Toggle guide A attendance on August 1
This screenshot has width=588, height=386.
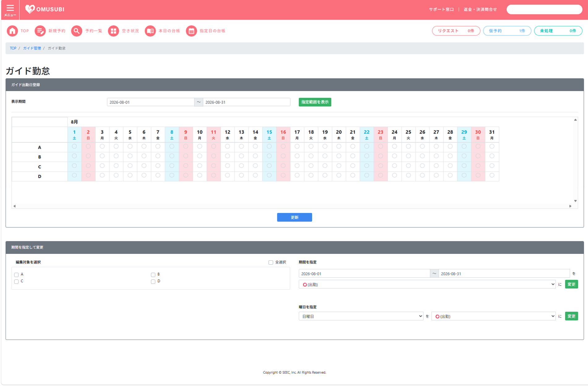[x=74, y=146]
